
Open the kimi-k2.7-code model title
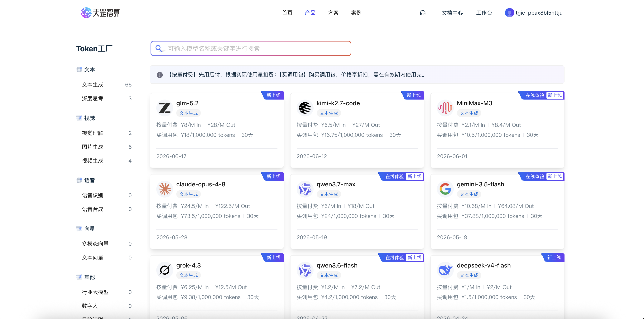tap(338, 103)
